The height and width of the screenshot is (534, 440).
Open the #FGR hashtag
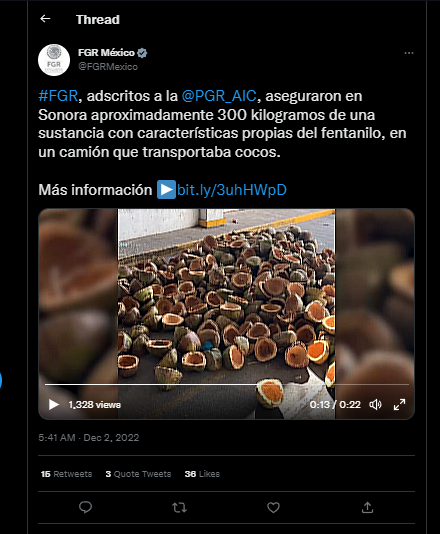coord(58,96)
